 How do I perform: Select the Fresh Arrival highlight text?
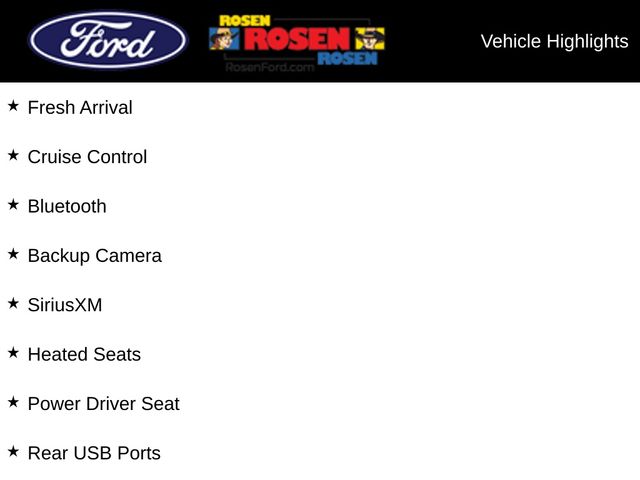pyautogui.click(x=80, y=108)
